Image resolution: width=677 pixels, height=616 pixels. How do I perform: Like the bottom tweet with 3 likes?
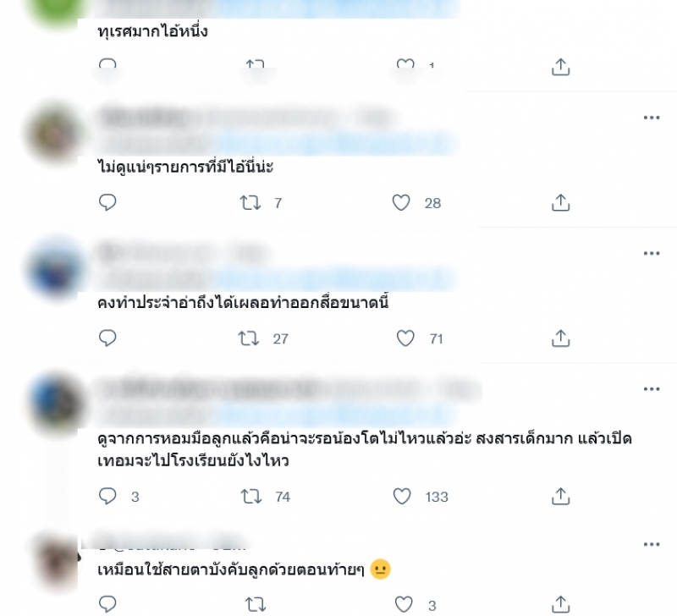(404, 604)
